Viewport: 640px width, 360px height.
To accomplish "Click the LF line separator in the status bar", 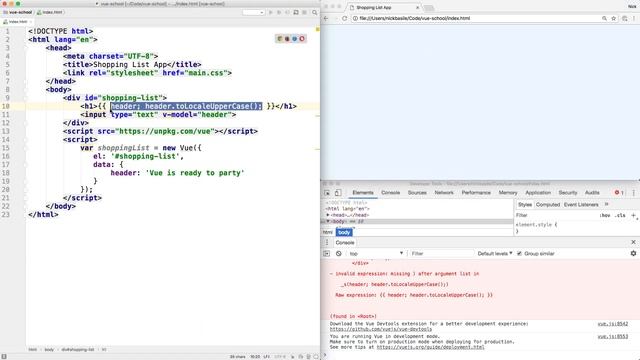I will 267,356.
